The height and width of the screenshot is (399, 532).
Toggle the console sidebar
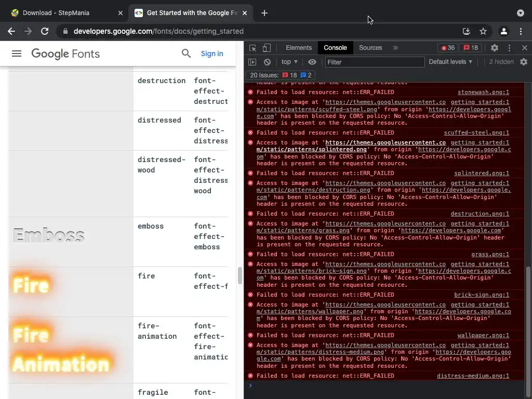[252, 62]
